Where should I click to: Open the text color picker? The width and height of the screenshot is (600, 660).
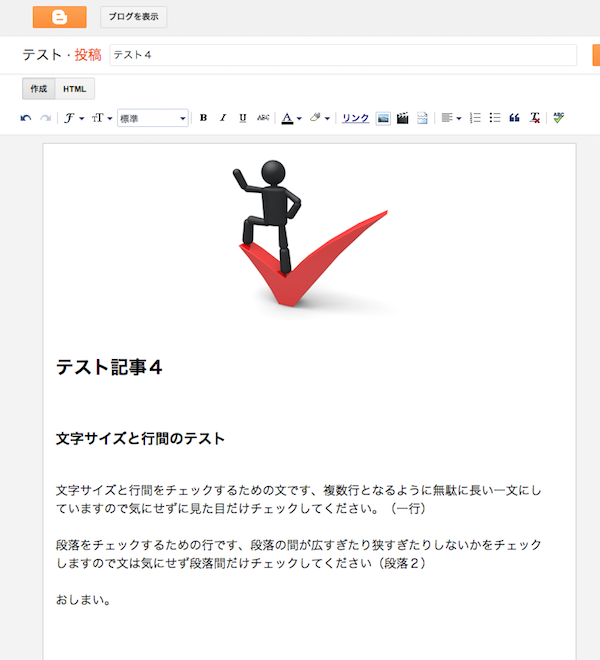coord(291,118)
